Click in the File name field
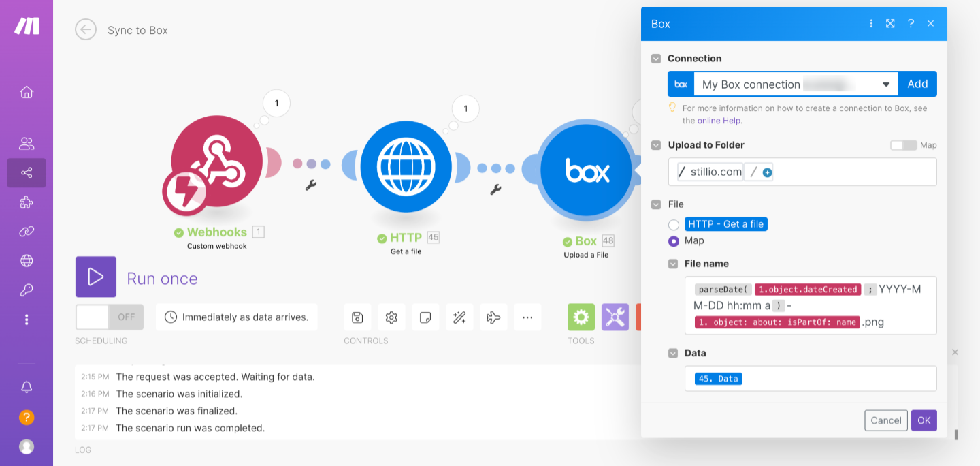 tap(811, 305)
